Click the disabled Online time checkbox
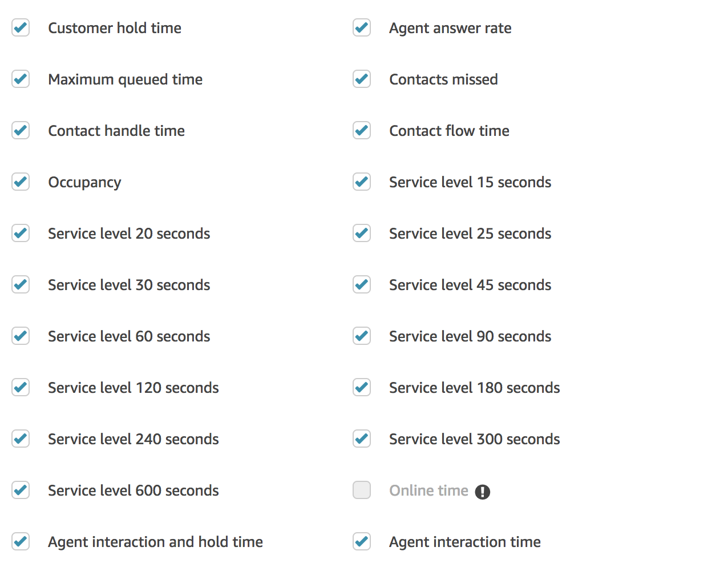Image resolution: width=728 pixels, height=571 pixels. (362, 490)
